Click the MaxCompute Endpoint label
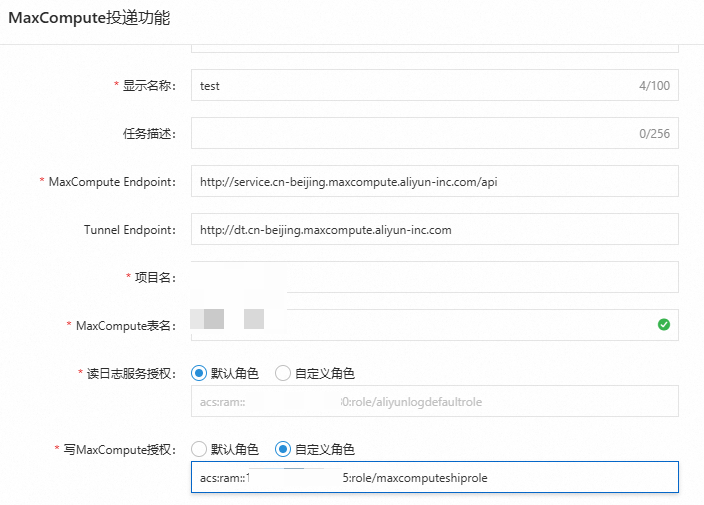 point(112,182)
